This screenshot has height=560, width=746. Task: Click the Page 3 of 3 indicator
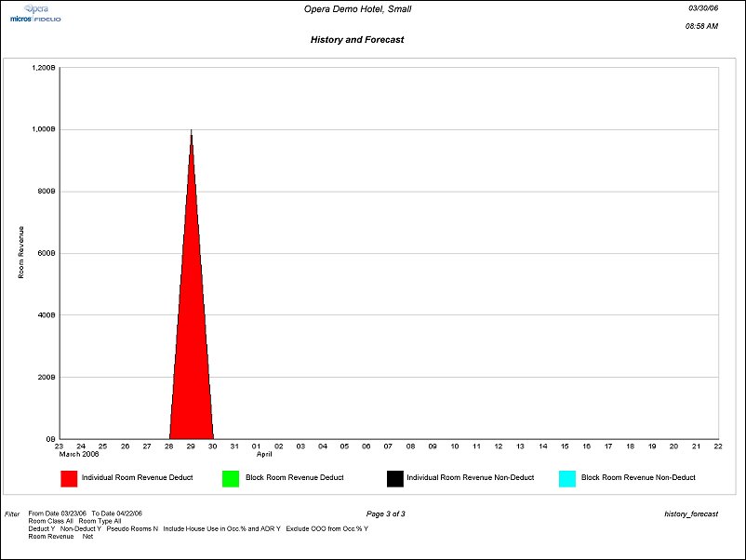[385, 513]
